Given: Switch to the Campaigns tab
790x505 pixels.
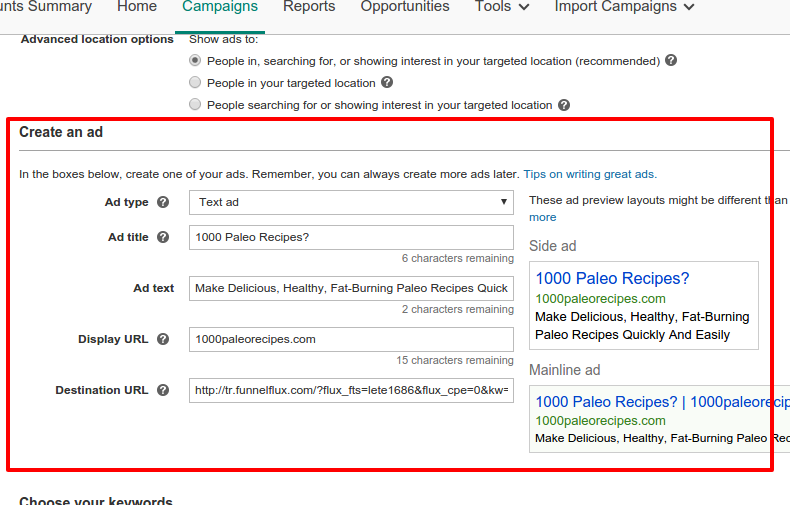Looking at the screenshot, I should pyautogui.click(x=220, y=7).
